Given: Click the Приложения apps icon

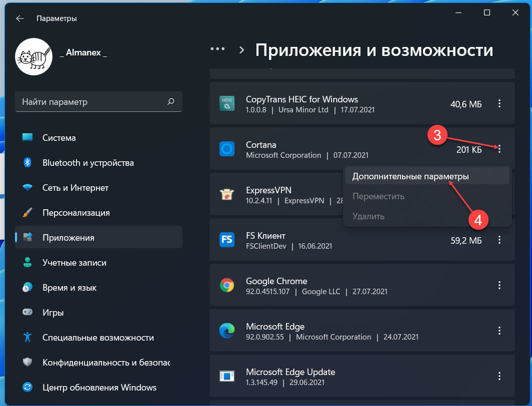Looking at the screenshot, I should pos(27,237).
